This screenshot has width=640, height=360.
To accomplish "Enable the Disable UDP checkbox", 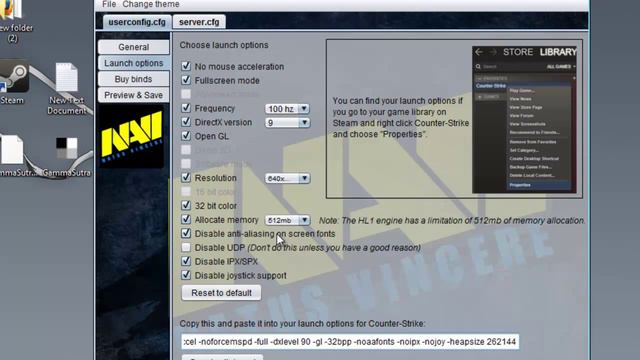I will (x=186, y=247).
